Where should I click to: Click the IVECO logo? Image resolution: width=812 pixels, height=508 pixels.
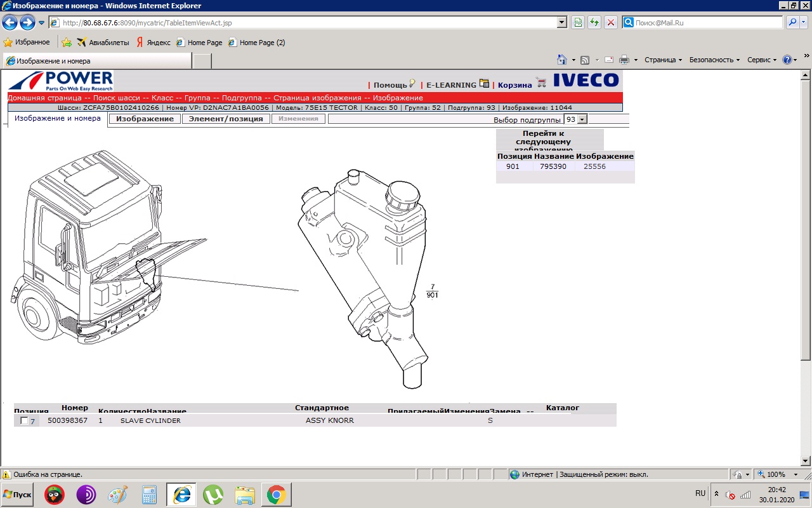(586, 80)
